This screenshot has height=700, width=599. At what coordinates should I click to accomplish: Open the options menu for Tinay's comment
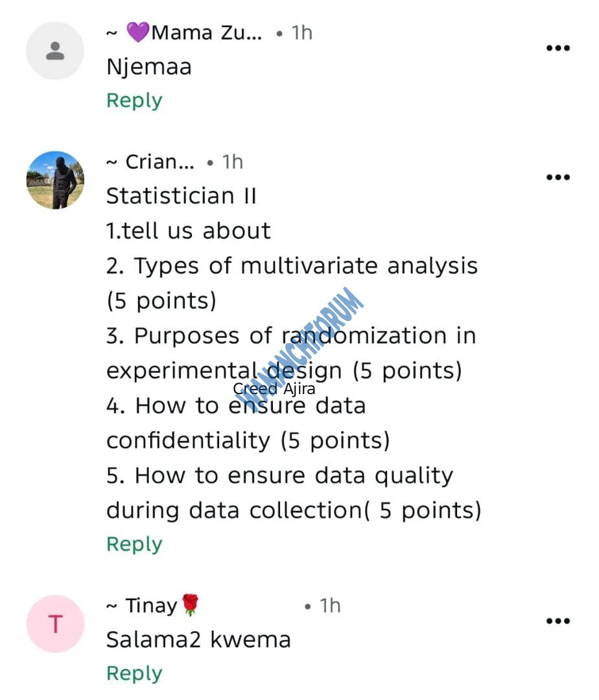pos(558,621)
